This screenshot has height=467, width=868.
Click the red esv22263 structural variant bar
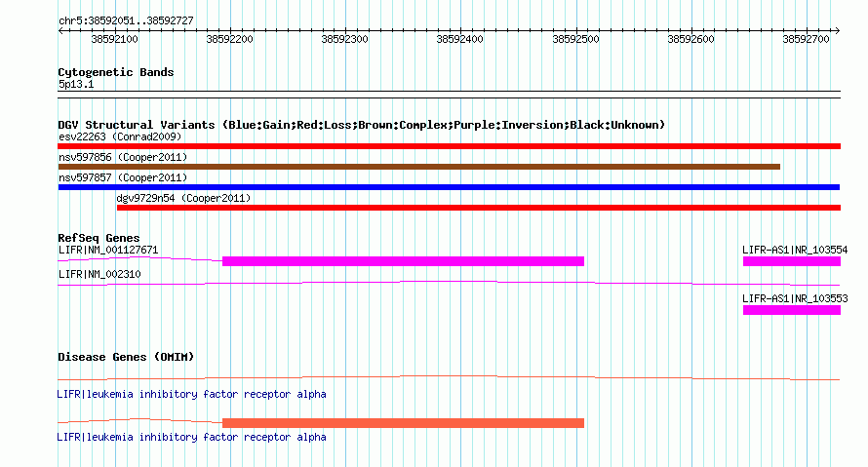point(449,146)
